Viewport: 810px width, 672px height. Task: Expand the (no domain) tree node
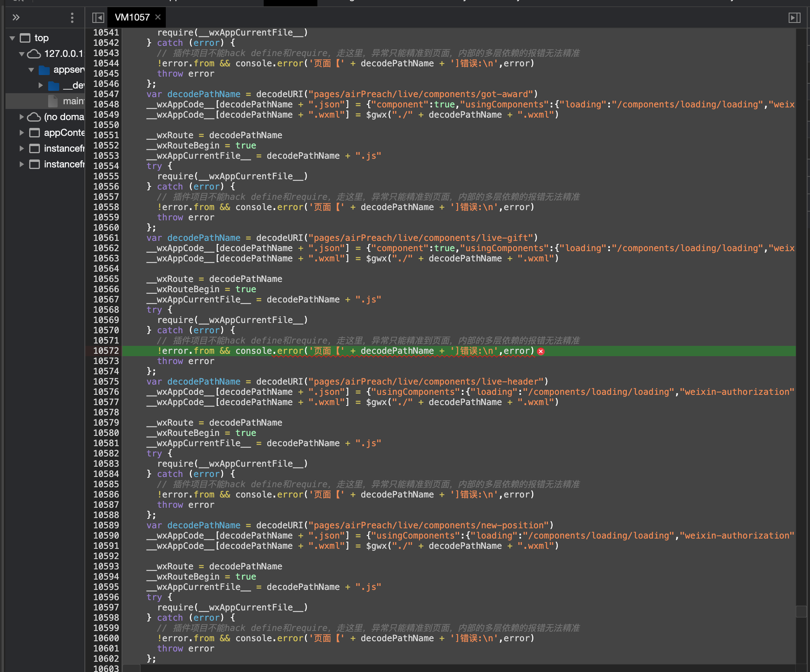(22, 117)
